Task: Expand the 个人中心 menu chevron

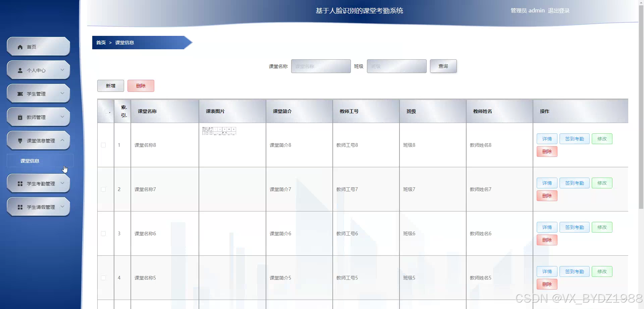Action: pyautogui.click(x=62, y=70)
